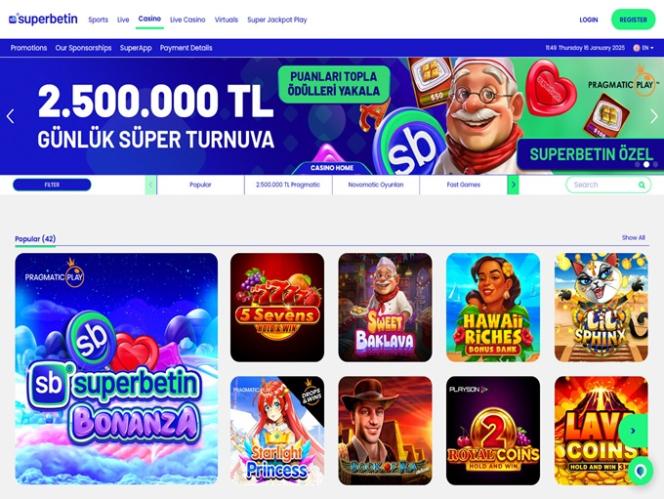Screen dimensions: 664x499
Task: Show the previous banner slide arrow
Action: (x=11, y=116)
